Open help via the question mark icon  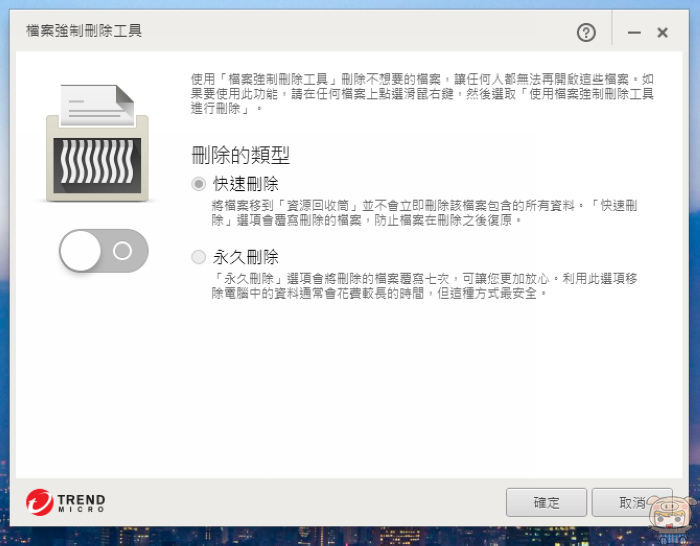(586, 33)
